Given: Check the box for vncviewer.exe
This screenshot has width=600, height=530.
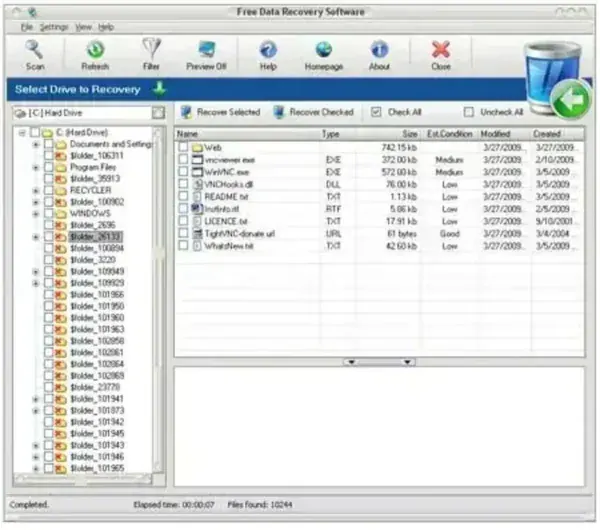Looking at the screenshot, I should [x=183, y=159].
